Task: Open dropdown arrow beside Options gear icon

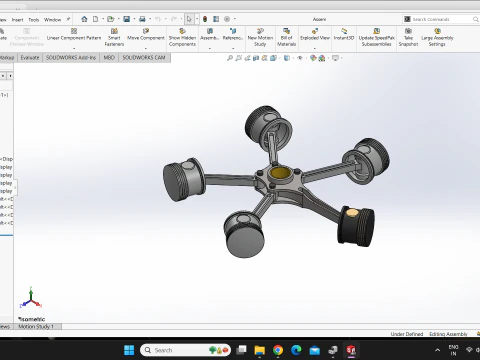Action: point(235,19)
